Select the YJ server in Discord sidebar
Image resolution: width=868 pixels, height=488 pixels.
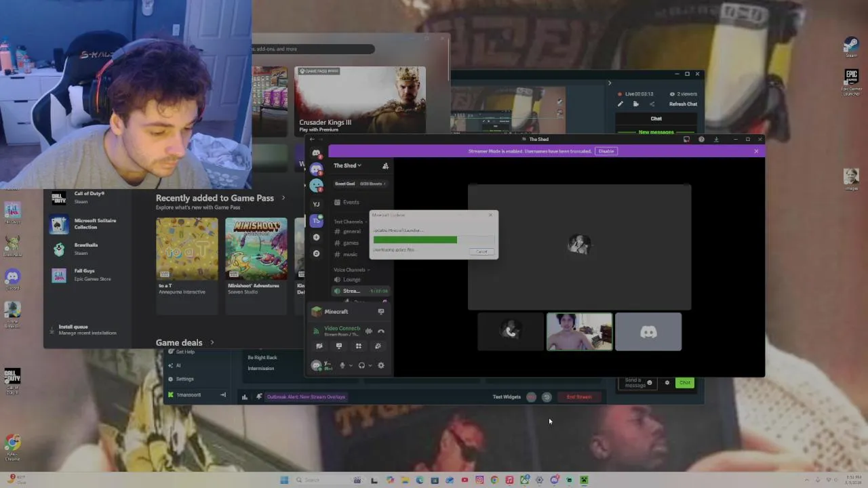coord(316,204)
